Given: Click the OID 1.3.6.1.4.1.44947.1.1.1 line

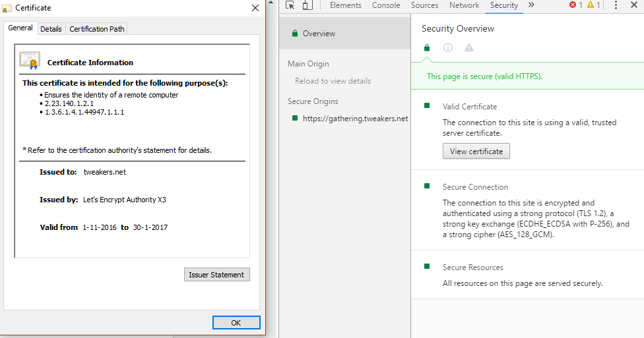Looking at the screenshot, I should (x=84, y=112).
